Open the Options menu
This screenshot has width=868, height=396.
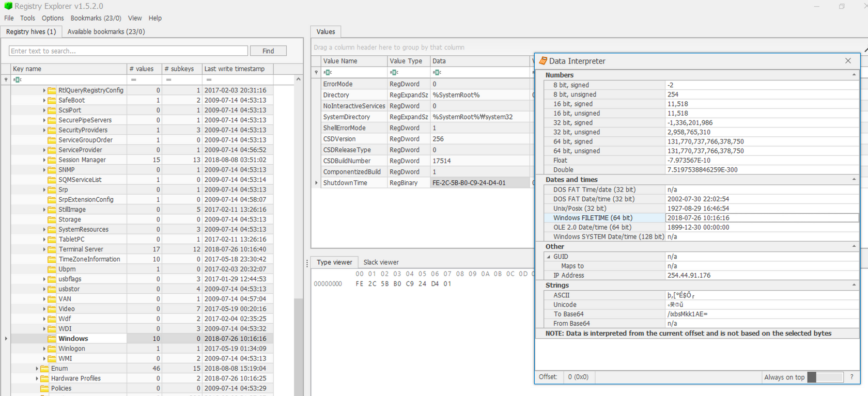coord(53,18)
